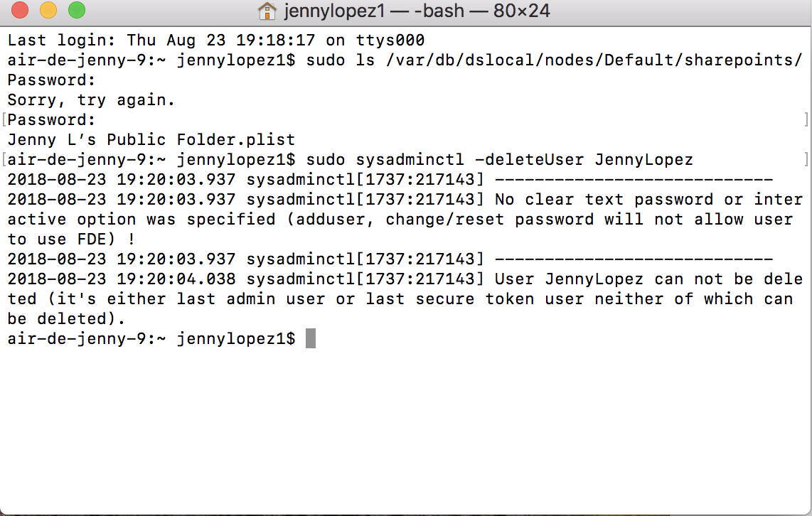
Task: Close the Terminal window with red button
Action: point(20,11)
